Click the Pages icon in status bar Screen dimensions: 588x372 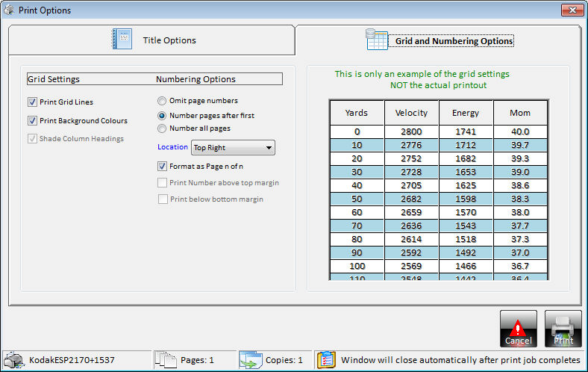click(166, 360)
